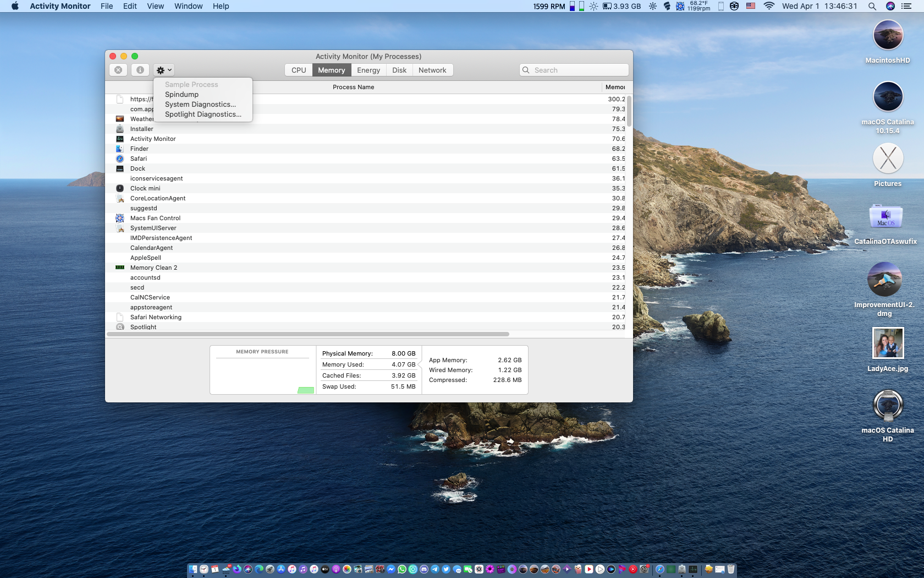The width and height of the screenshot is (924, 578).
Task: Open Finder in the Dock
Action: pyautogui.click(x=193, y=569)
